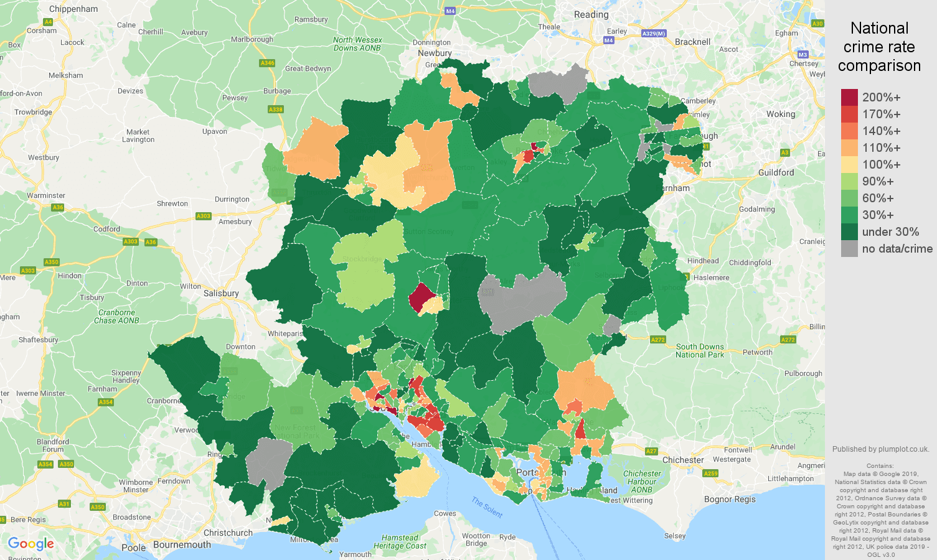Click the M4 motorway shield near Reading

click(x=608, y=40)
